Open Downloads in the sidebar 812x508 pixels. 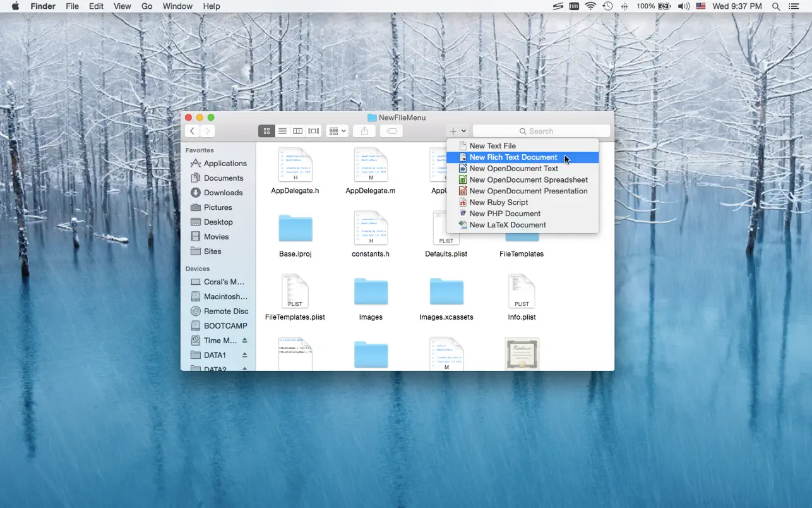click(223, 193)
